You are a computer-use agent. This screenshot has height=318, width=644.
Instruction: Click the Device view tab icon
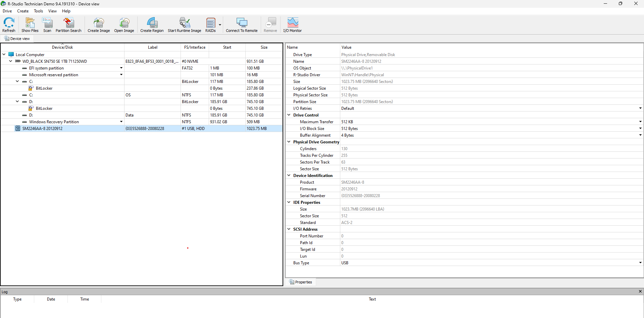[7, 38]
